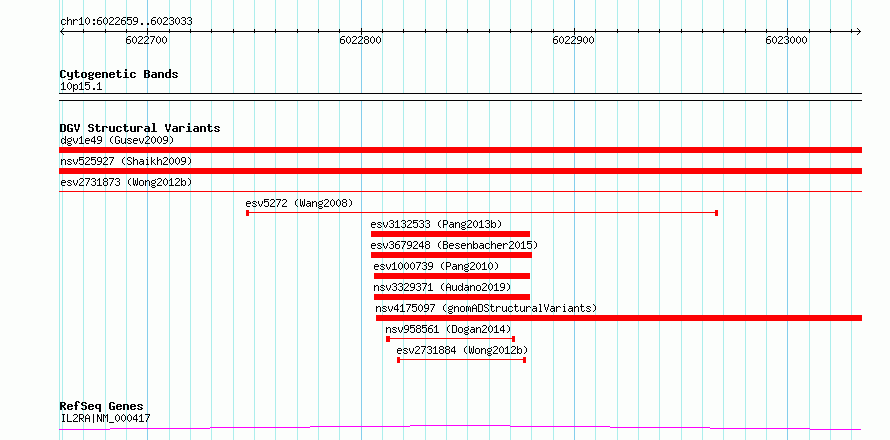Click the 6023000 ruler position label
890x440 pixels.
pyautogui.click(x=787, y=40)
